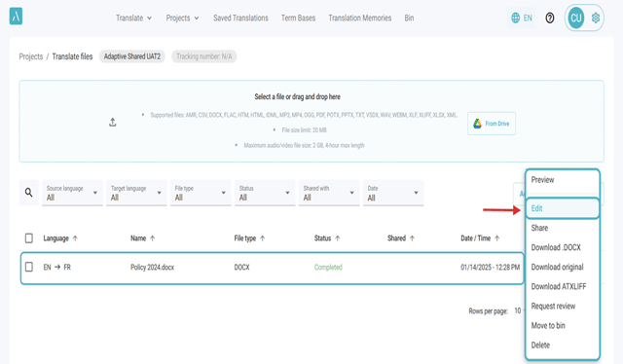Click the Translate files breadcrumb text

(72, 56)
